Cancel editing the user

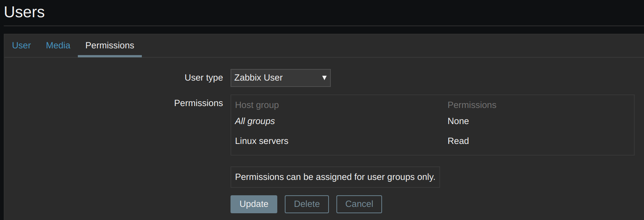click(359, 204)
